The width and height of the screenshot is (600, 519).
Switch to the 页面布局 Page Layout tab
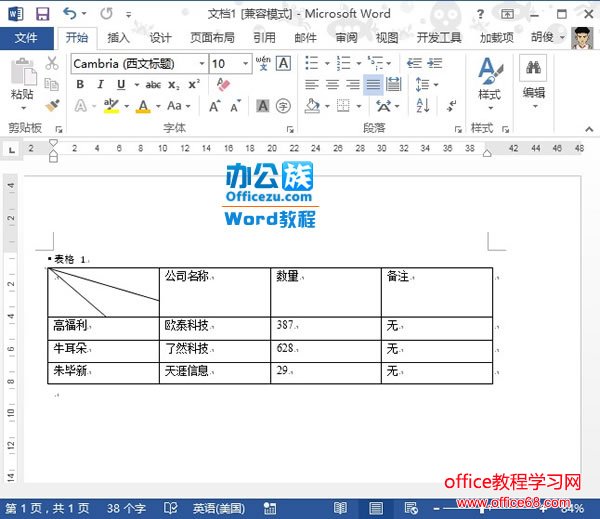pyautogui.click(x=212, y=38)
